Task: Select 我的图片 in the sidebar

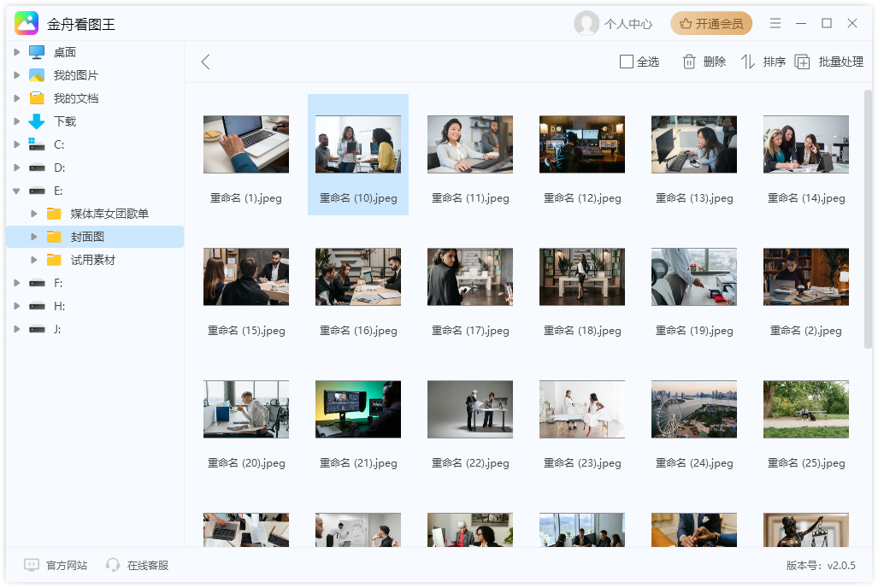Action: click(x=75, y=75)
